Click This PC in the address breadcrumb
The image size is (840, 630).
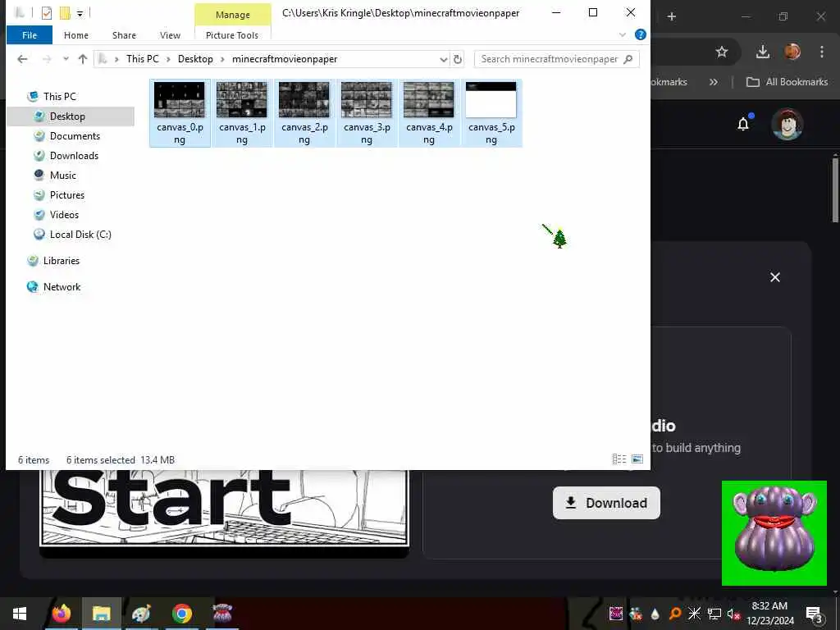click(x=143, y=59)
